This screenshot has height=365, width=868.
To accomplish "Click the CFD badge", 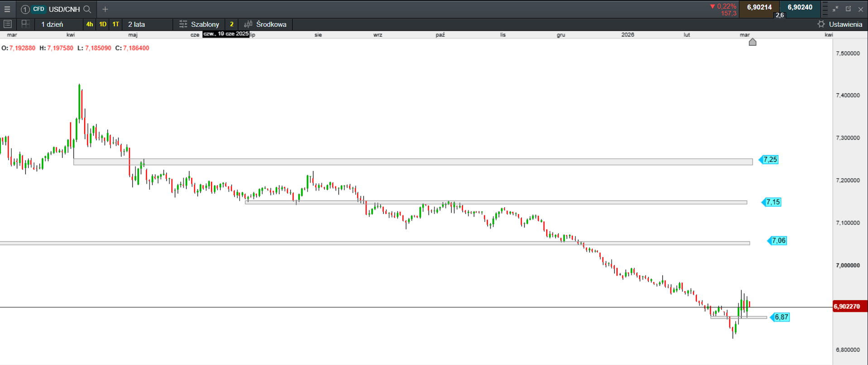I will pos(39,9).
